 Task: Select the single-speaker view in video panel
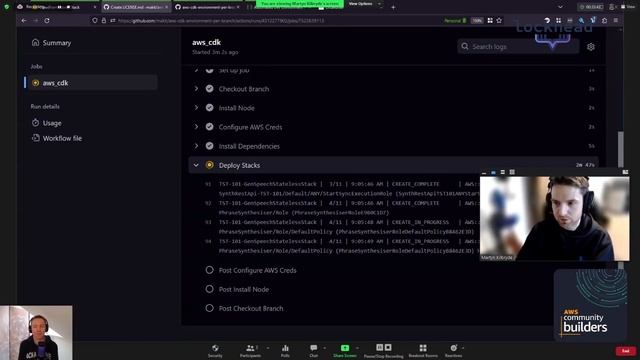click(493, 172)
